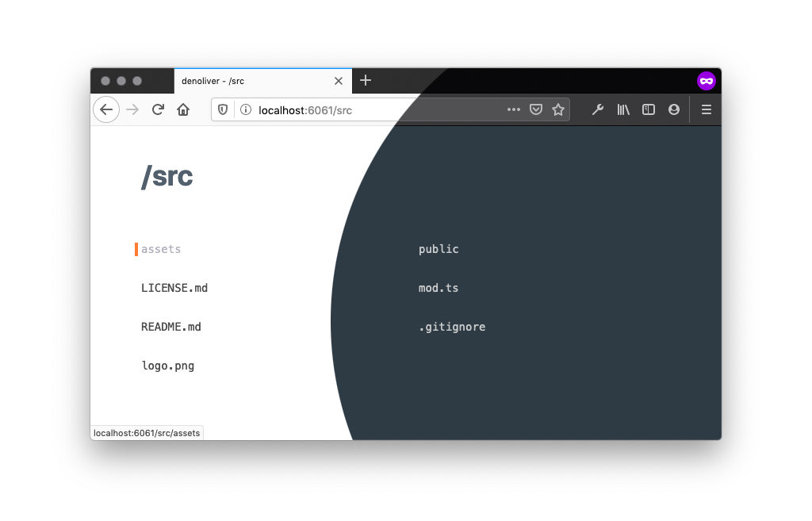Click the forward navigation arrow
The width and height of the screenshot is (812, 521).
[132, 109]
